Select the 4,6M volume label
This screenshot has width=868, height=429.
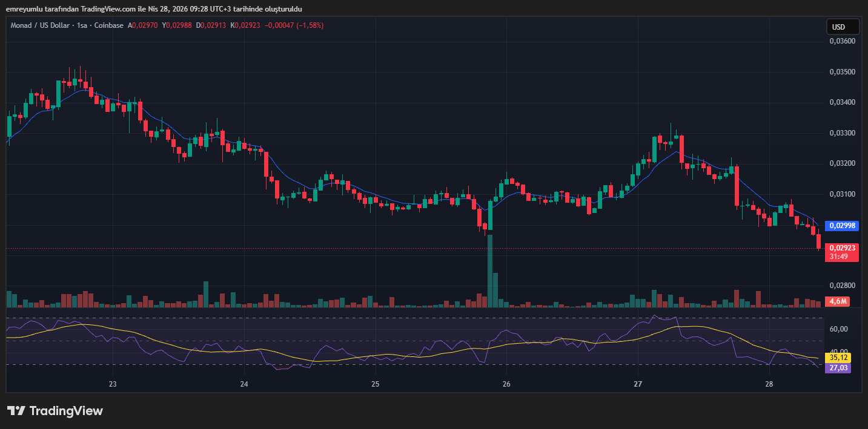coord(839,301)
